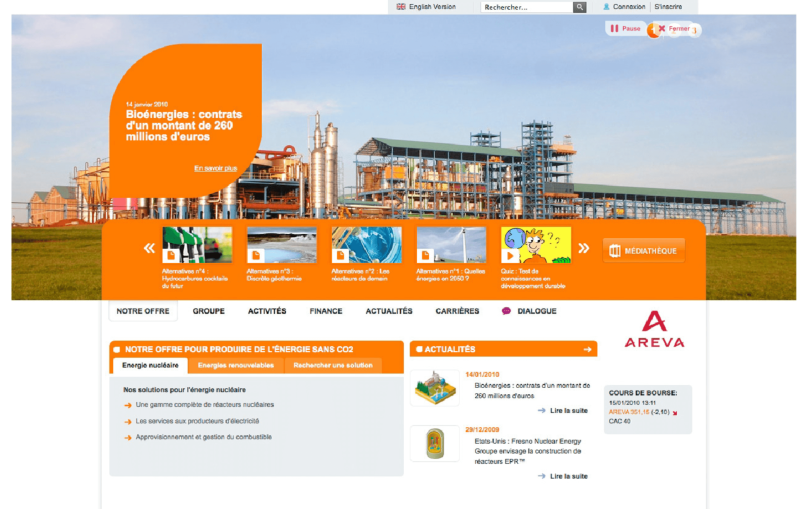
Task: Open the 14/01/2010 news landscape thumbnail
Action: [x=435, y=388]
